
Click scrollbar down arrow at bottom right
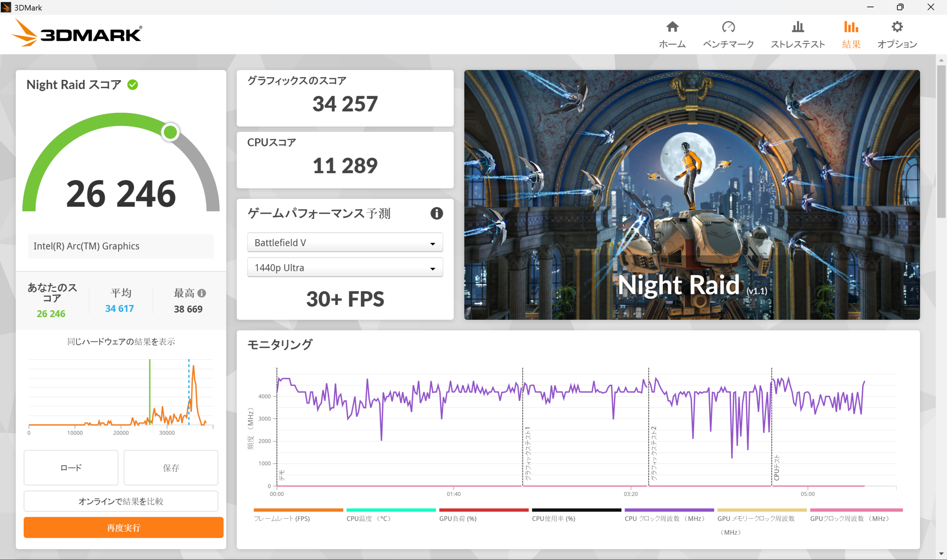(x=941, y=554)
